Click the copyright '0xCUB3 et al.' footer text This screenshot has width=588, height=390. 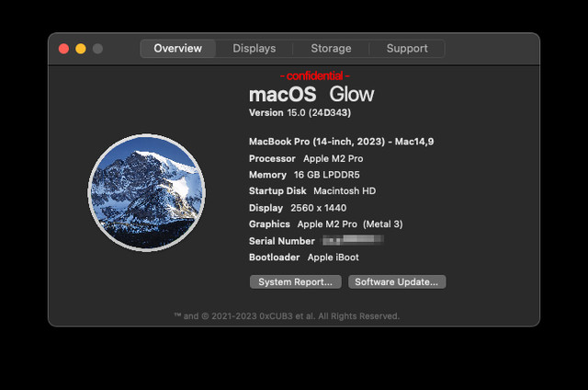[x=288, y=316]
